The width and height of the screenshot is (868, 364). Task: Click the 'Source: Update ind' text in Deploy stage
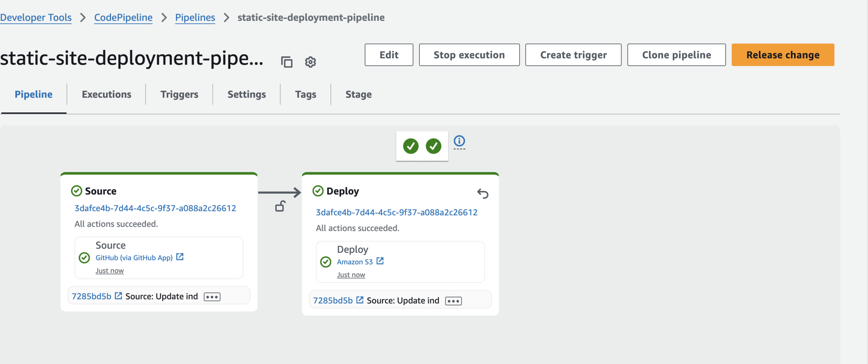click(403, 300)
